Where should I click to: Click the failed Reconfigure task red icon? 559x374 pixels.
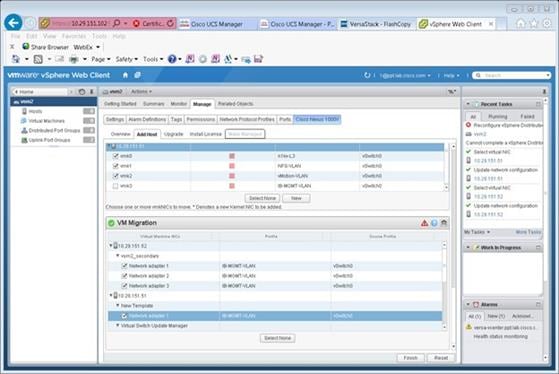pyautogui.click(x=468, y=125)
